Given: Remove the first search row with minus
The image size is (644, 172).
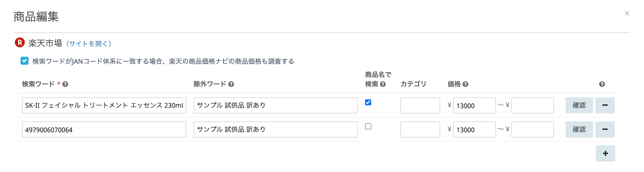Looking at the screenshot, I should click(605, 105).
